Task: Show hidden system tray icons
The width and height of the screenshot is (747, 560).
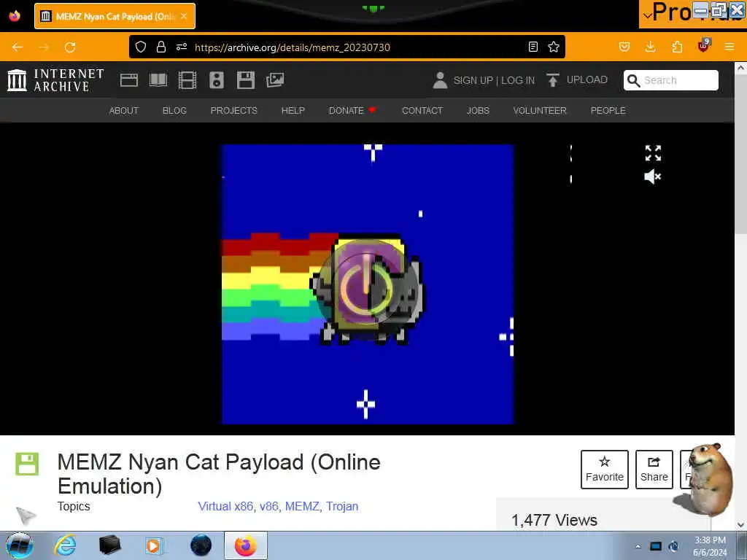Action: click(638, 546)
